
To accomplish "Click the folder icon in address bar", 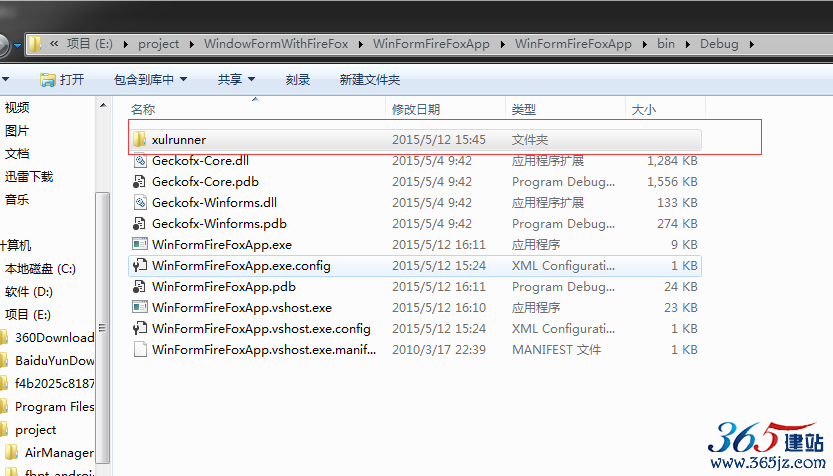I will click(35, 44).
